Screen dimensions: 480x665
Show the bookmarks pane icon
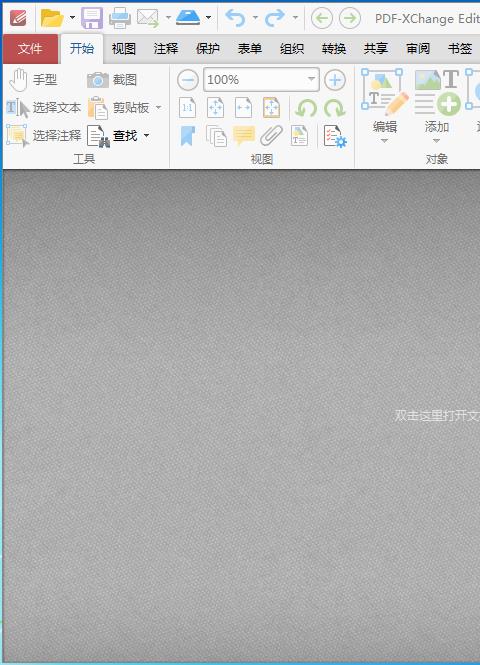pyautogui.click(x=187, y=136)
